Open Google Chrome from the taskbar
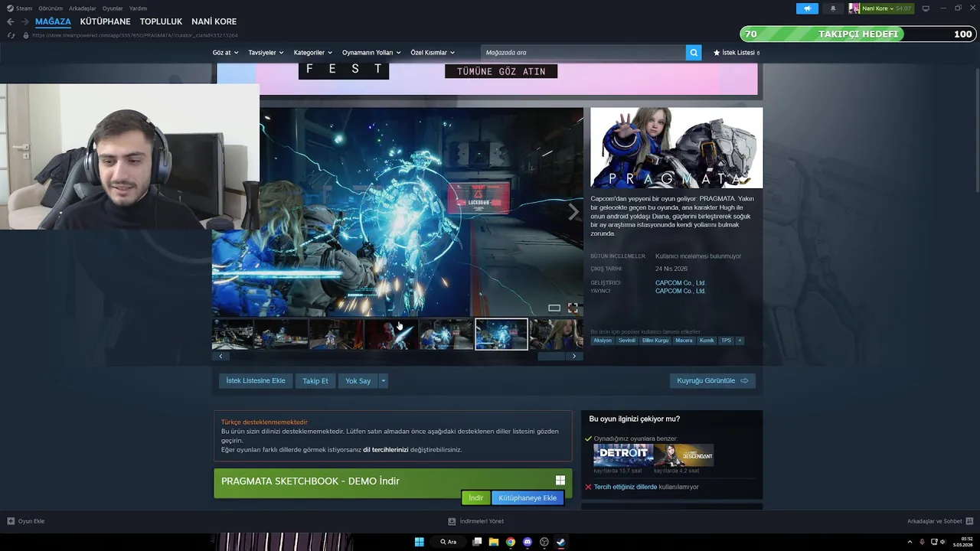This screenshot has height=551, width=980. pos(511,542)
